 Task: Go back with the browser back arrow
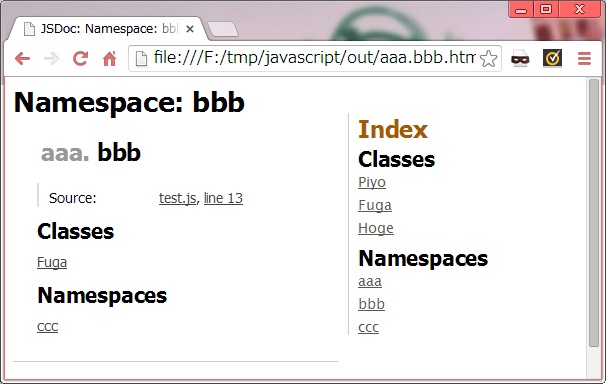click(x=22, y=59)
